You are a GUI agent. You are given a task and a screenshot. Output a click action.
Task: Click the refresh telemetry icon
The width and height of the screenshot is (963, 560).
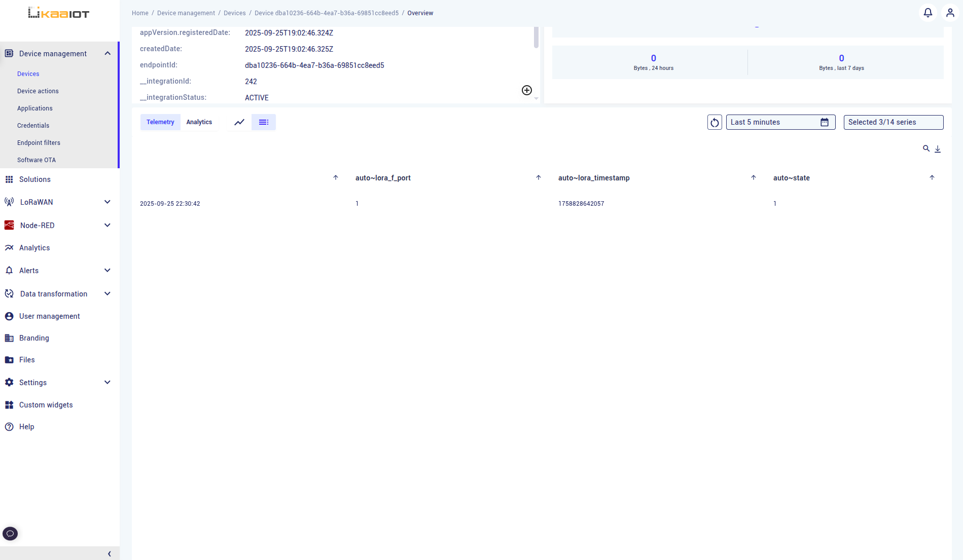[715, 122]
